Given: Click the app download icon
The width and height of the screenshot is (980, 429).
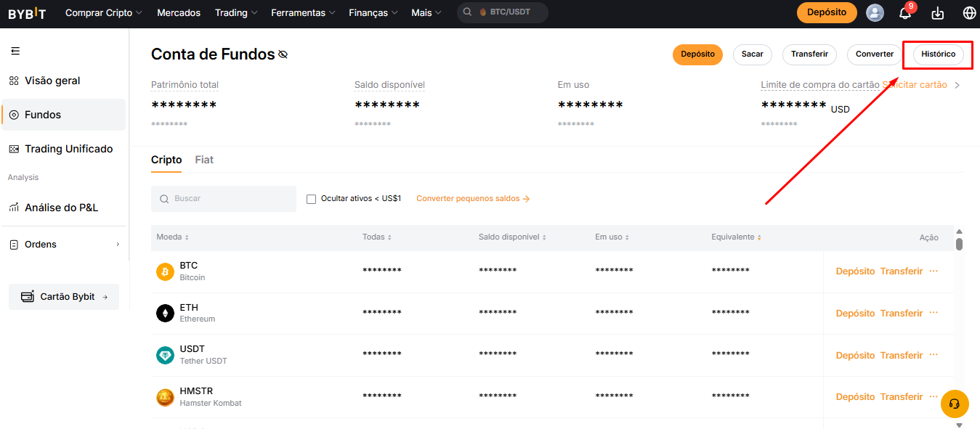Looking at the screenshot, I should [937, 13].
